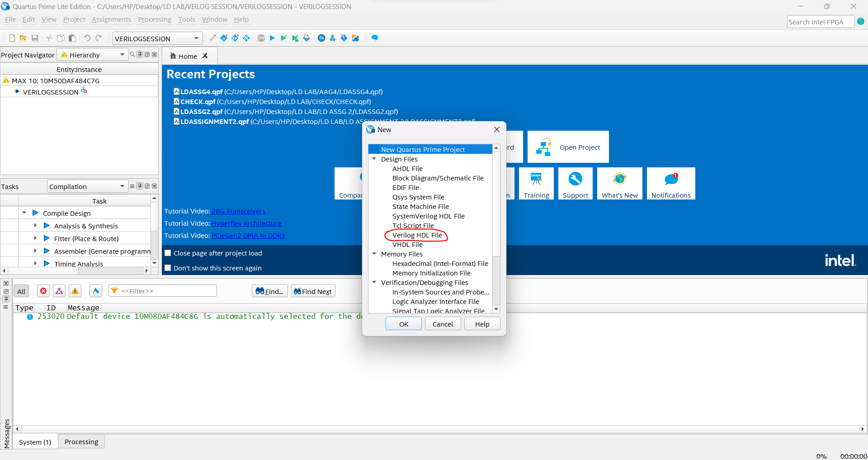Collapse the Compile Design task

point(24,213)
